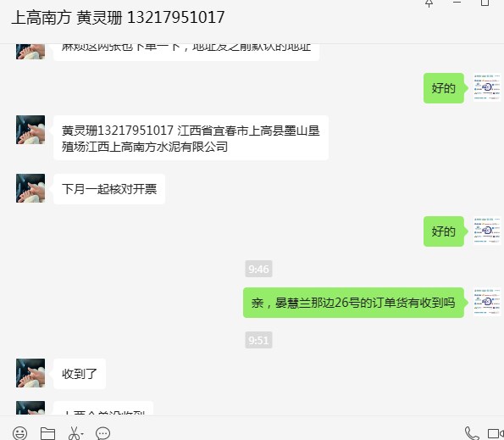
Task: Maximize the chat window
Action: (485, 3)
